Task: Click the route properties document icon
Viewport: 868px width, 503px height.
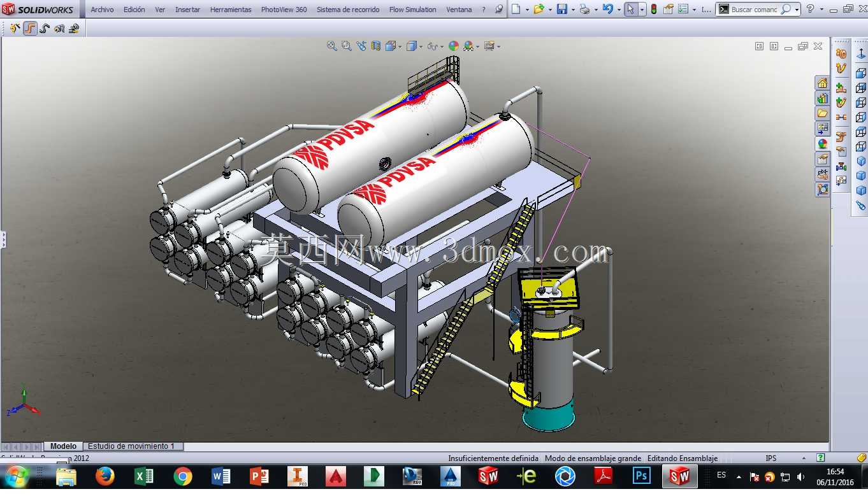Action: click(841, 152)
